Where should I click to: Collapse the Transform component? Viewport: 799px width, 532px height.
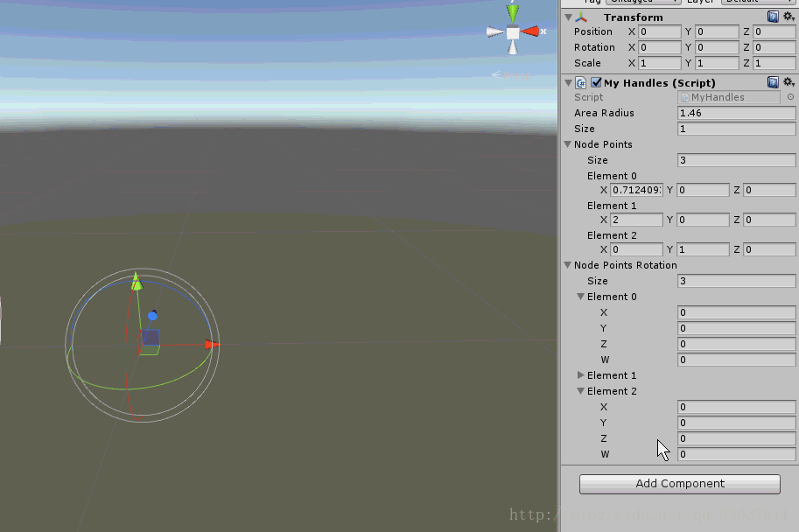tap(568, 16)
